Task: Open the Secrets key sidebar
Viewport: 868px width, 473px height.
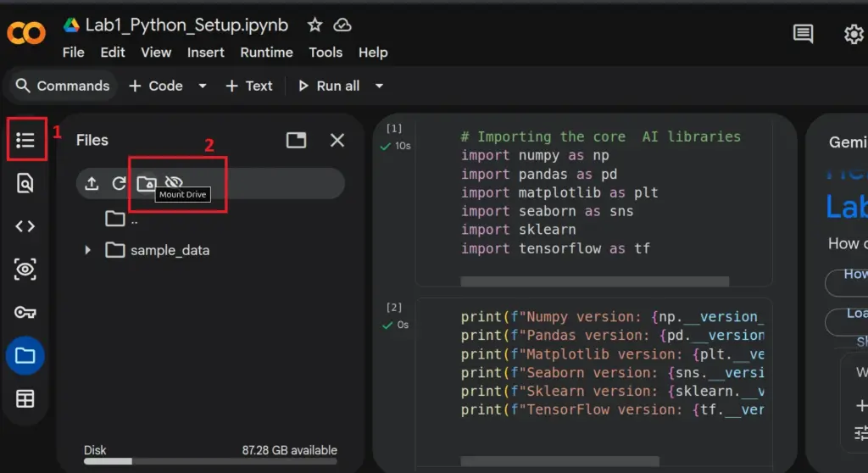Action: coord(25,313)
